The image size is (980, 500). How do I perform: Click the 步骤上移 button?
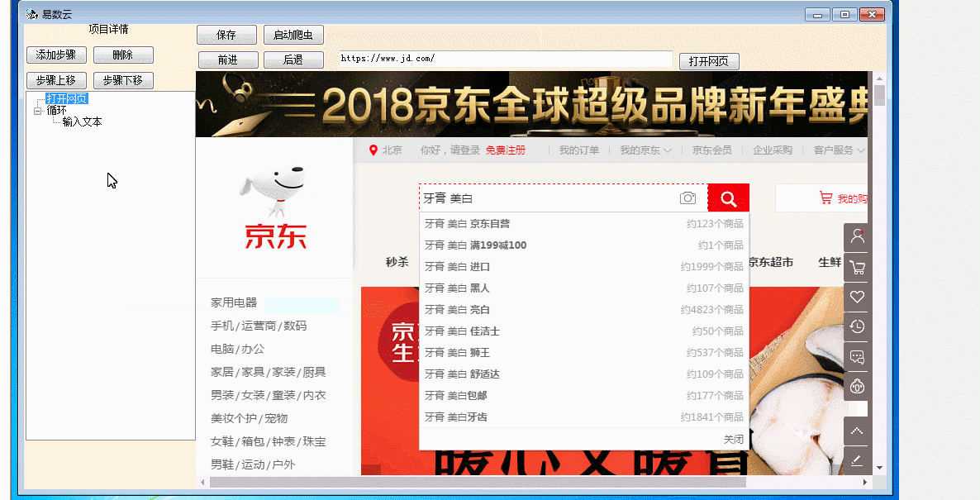point(56,81)
